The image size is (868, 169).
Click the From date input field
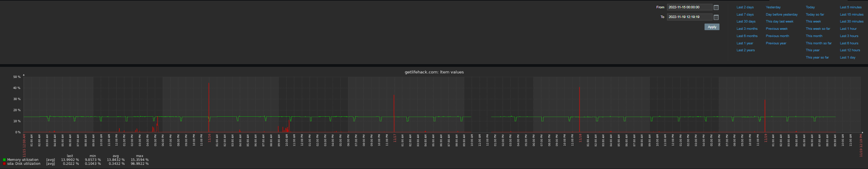[689, 7]
